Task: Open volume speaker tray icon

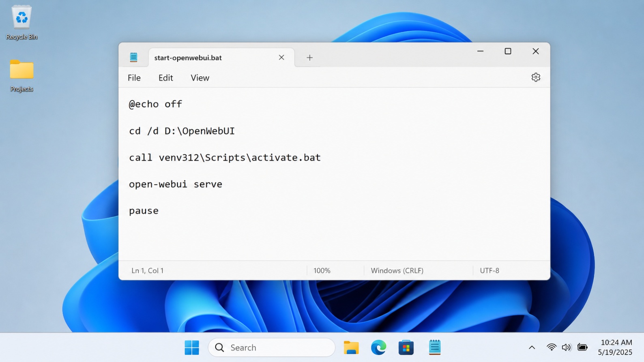Action: pyautogui.click(x=567, y=347)
